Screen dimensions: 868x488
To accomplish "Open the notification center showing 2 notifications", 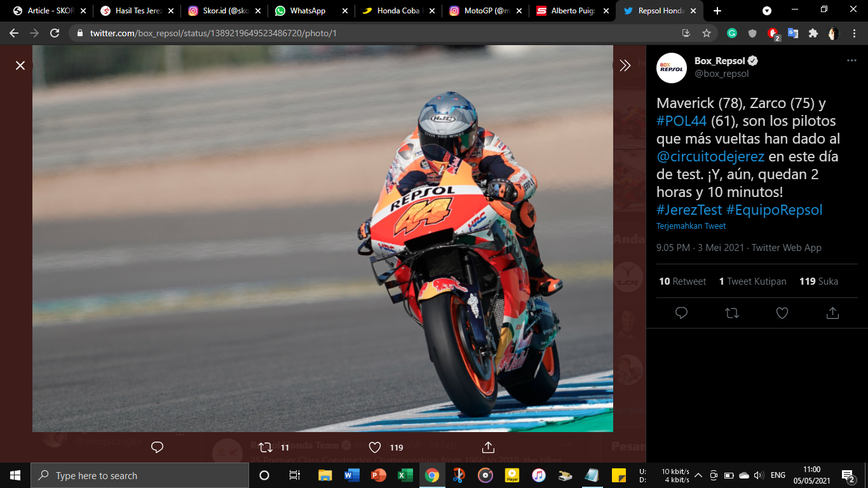I will [x=848, y=475].
